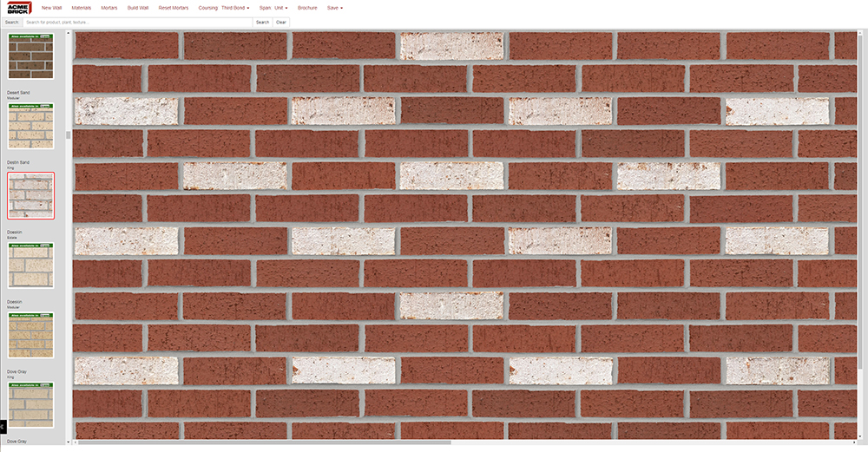Viewport: 868px width, 452px height.
Task: Open the Span Unit dropdown
Action: point(281,8)
